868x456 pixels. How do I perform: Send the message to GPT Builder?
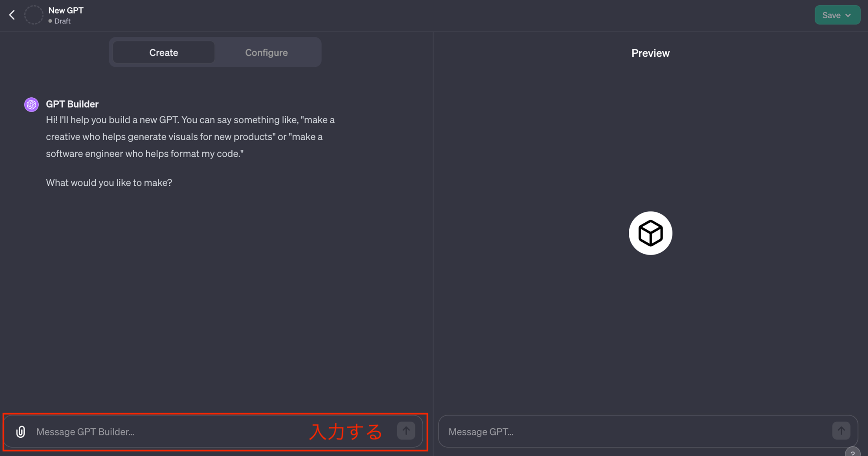pos(406,431)
